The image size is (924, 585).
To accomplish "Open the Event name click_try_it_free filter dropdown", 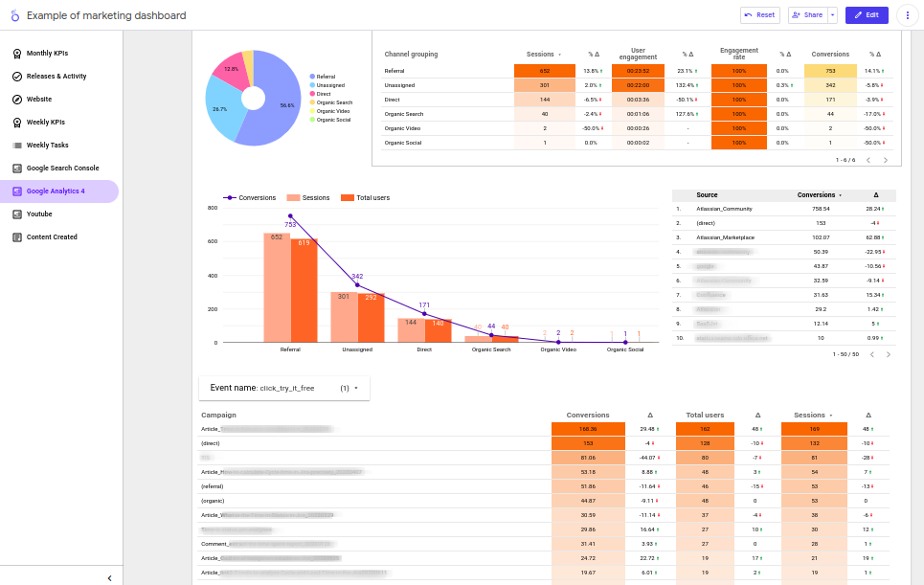I will 356,389.
